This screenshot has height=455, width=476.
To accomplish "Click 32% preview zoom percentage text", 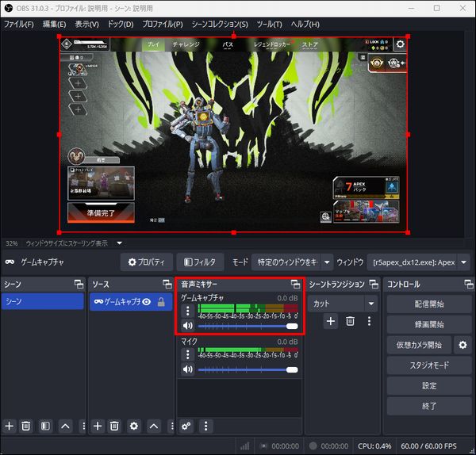I will pos(12,243).
